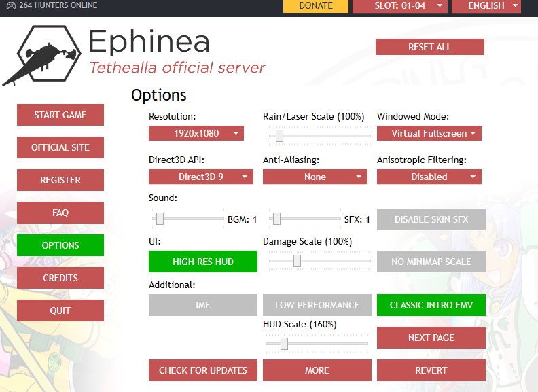Click the Options heading
Screen dimensions: 538x392
pos(159,95)
